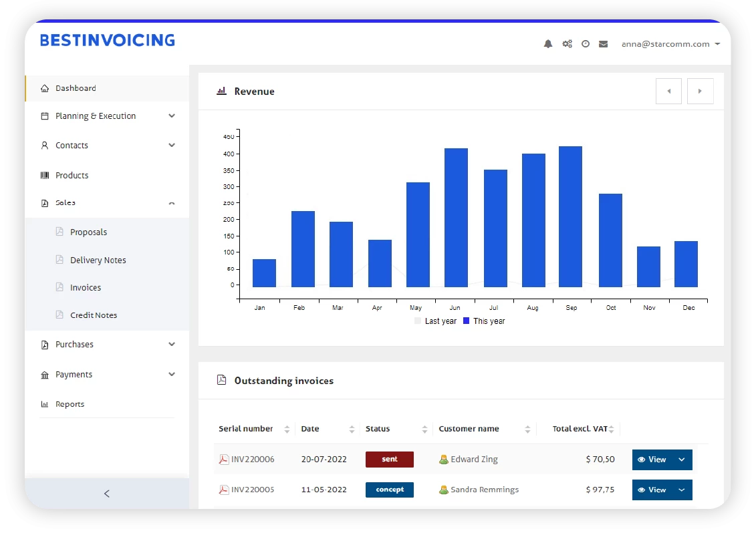The image size is (756, 539).
Task: Open settings via the gears icon
Action: point(567,43)
